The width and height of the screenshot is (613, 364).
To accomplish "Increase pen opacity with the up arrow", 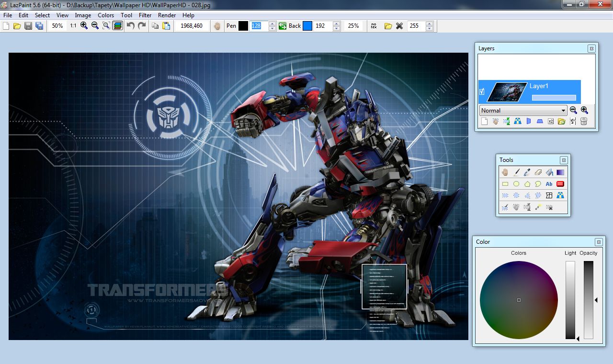I will click(x=272, y=23).
